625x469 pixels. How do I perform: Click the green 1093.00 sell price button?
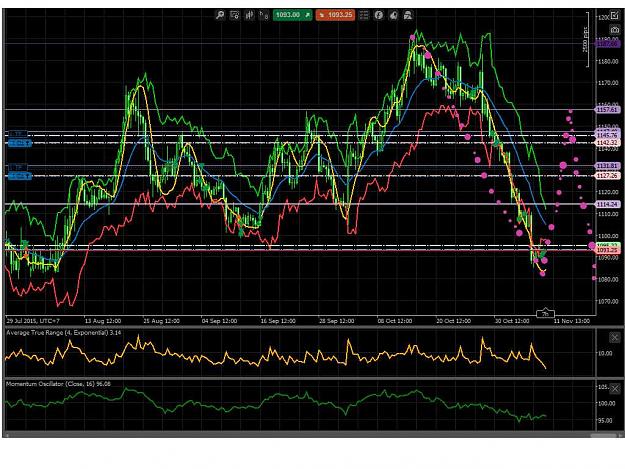[x=292, y=15]
